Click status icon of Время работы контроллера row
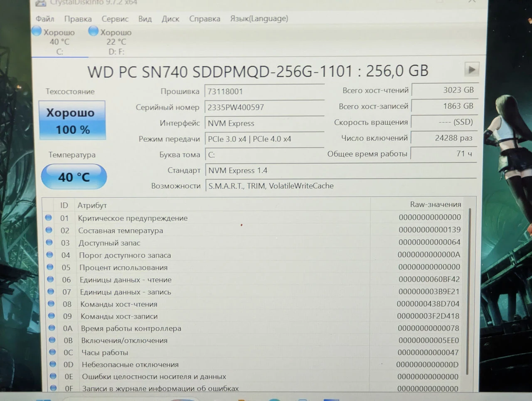 pyautogui.click(x=52, y=328)
